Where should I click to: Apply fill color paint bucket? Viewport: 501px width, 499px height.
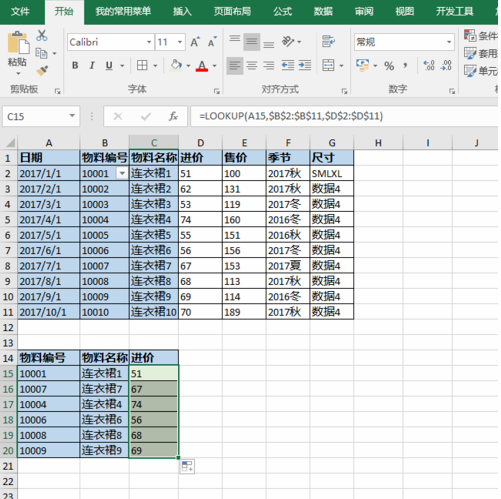[176, 65]
